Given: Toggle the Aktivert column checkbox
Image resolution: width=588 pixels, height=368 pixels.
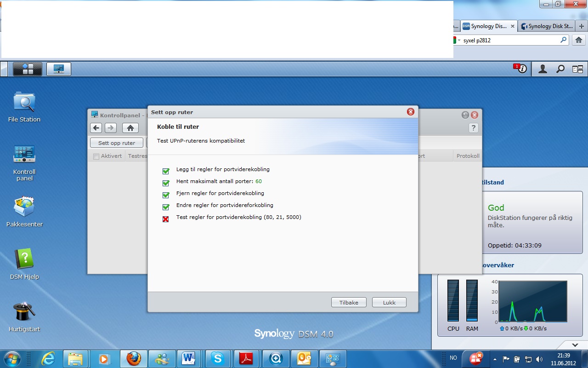Looking at the screenshot, I should tap(96, 156).
